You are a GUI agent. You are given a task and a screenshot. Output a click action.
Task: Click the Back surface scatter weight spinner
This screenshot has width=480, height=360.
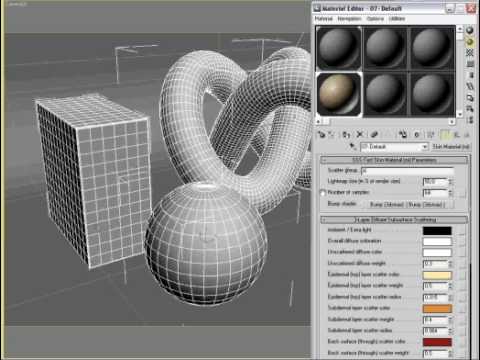[x=451, y=353]
